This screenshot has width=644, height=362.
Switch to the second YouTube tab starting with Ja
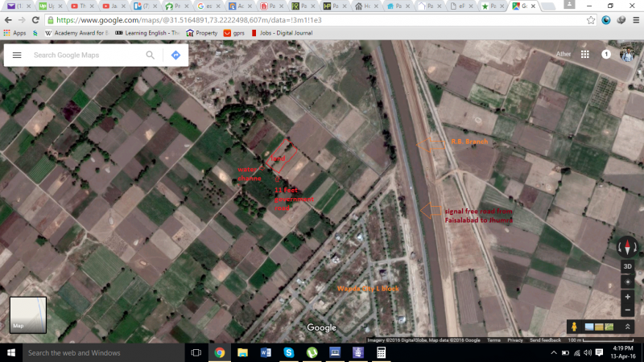(114, 6)
